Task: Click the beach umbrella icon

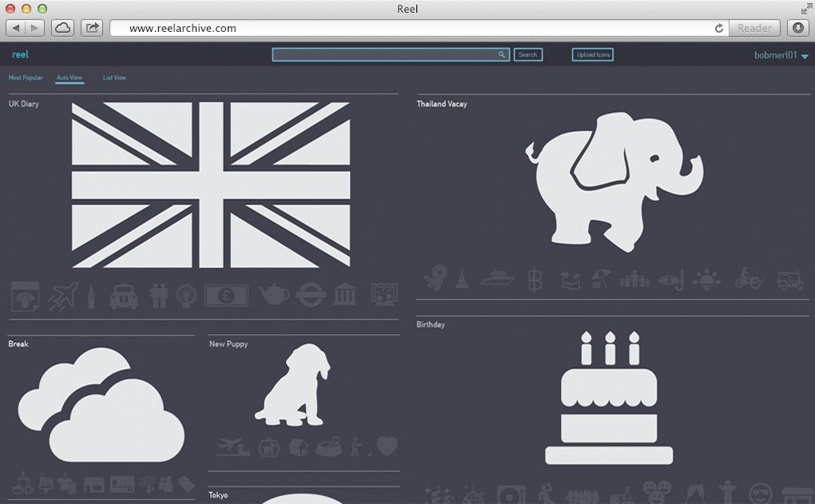Action: (x=601, y=279)
